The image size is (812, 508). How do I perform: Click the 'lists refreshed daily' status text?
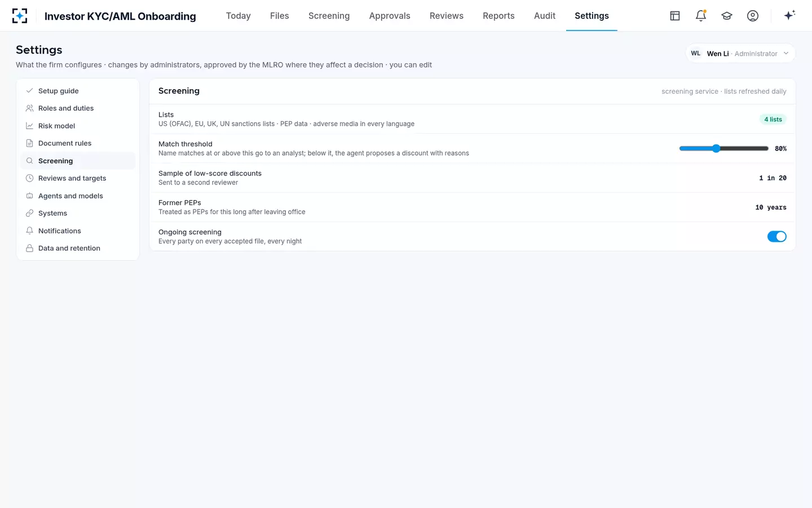click(755, 91)
